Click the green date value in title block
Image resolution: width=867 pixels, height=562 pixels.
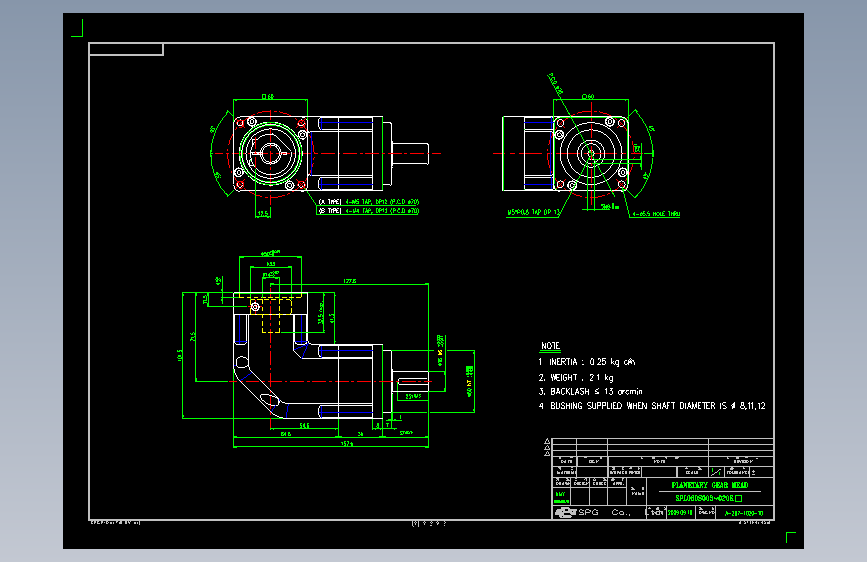point(680,513)
